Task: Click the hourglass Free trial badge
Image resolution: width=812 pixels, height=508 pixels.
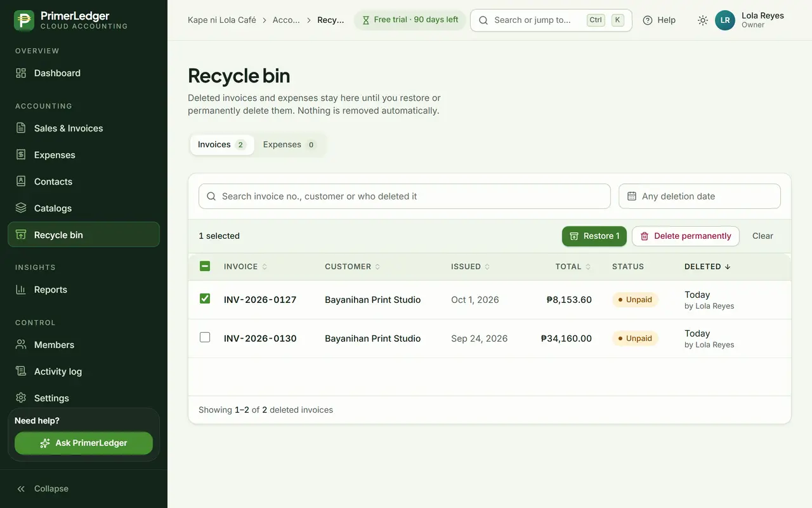Action: (x=410, y=20)
